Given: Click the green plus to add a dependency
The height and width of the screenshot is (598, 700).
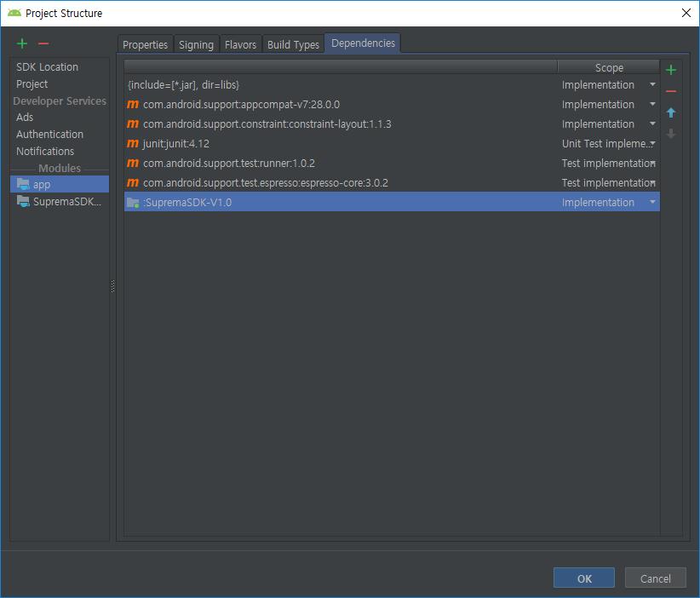Looking at the screenshot, I should coord(671,71).
